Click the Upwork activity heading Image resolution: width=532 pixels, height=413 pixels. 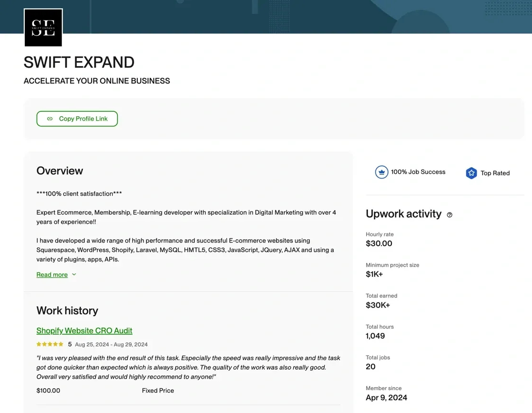click(403, 214)
